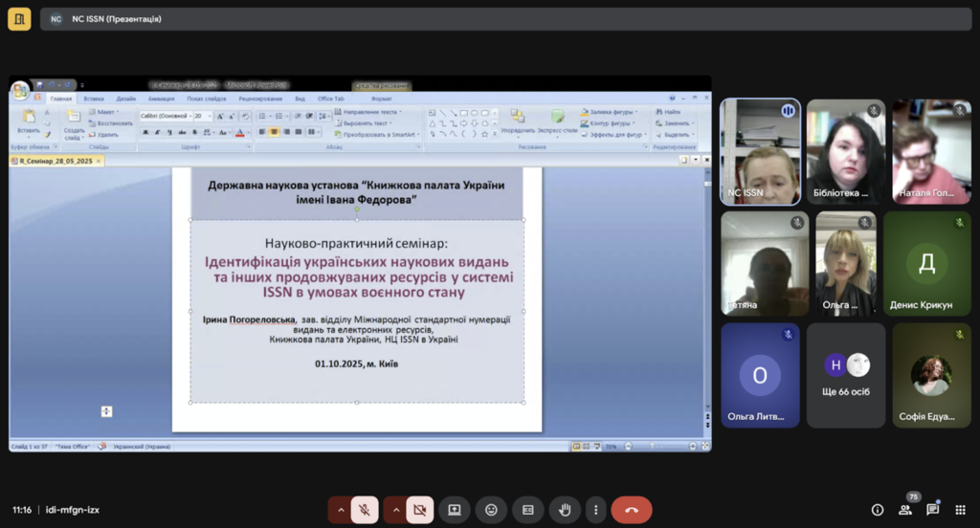The height and width of the screenshot is (528, 980).
Task: Turn on closed captions
Action: (527, 510)
